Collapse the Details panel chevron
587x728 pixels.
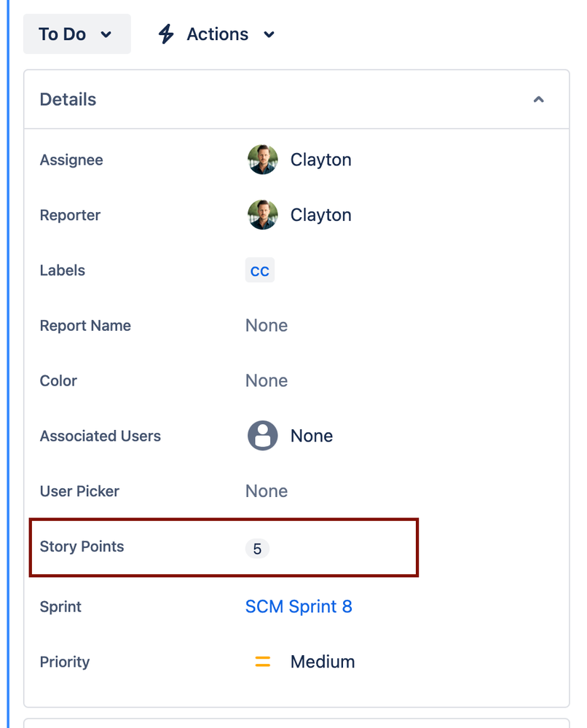[x=538, y=99]
